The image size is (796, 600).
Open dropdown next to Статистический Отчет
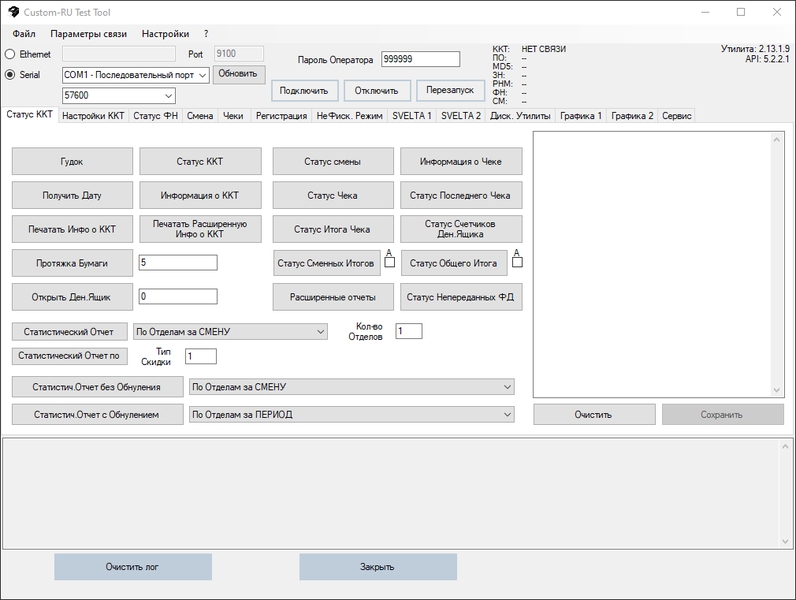pos(320,331)
